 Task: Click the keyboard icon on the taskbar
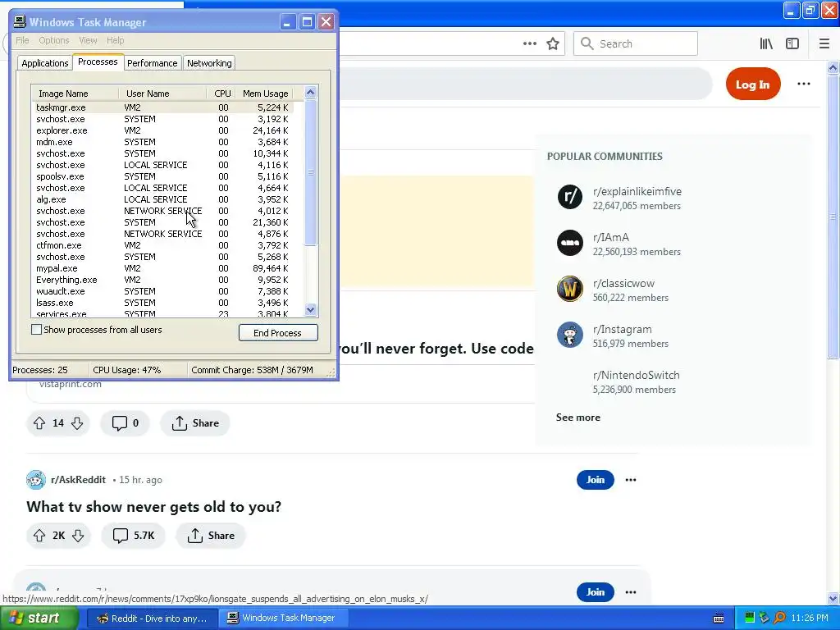tap(719, 619)
